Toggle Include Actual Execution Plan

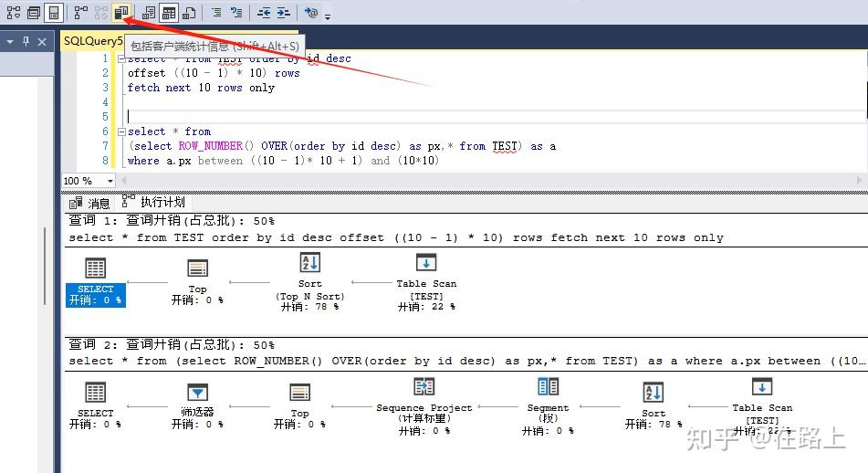pos(81,12)
